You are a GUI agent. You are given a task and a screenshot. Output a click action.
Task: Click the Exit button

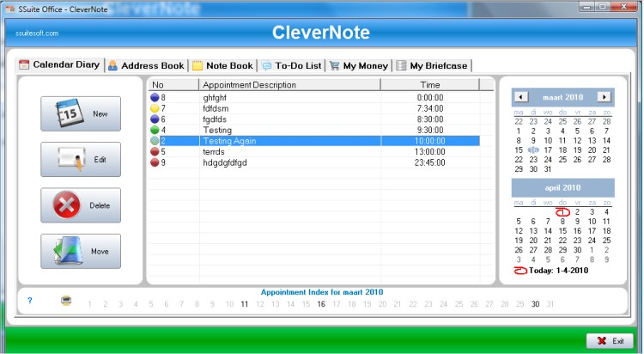click(610, 341)
